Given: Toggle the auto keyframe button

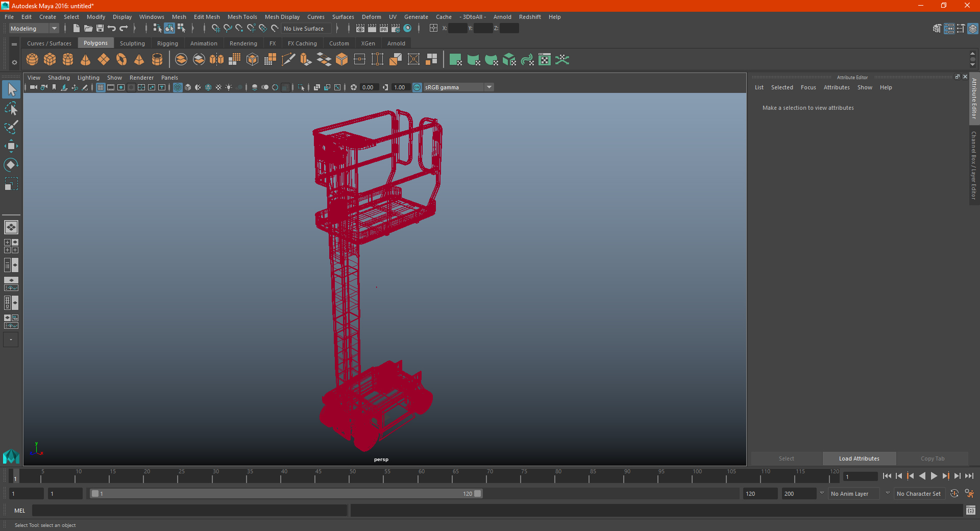Looking at the screenshot, I should pyautogui.click(x=954, y=494).
